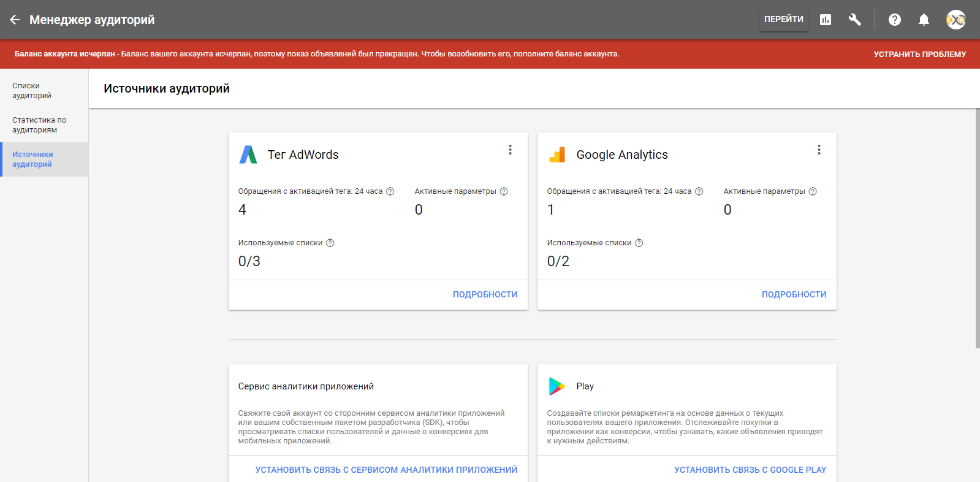Open the notifications bell
980x482 pixels.
(924, 20)
